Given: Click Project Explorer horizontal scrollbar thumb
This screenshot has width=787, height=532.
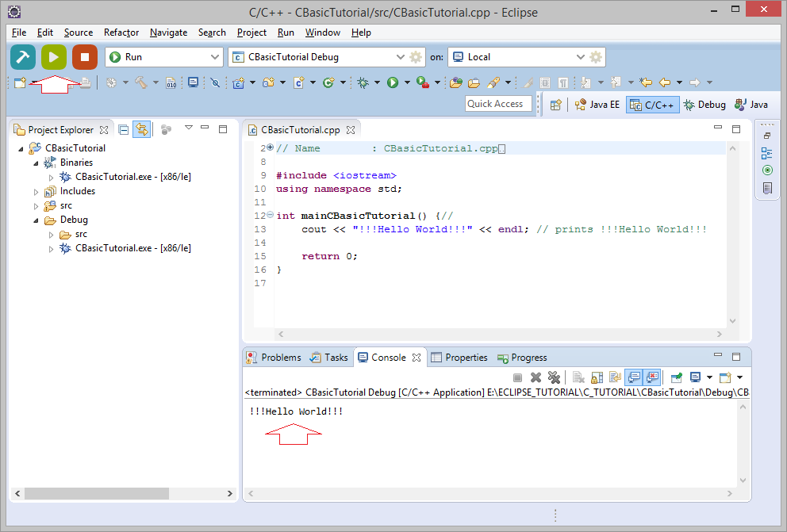Looking at the screenshot, I should click(97, 494).
